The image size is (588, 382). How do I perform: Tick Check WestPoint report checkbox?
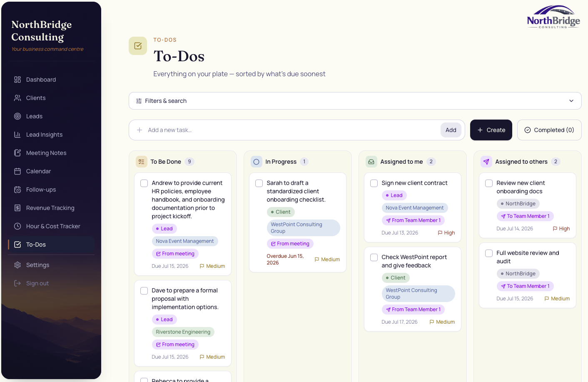click(374, 257)
